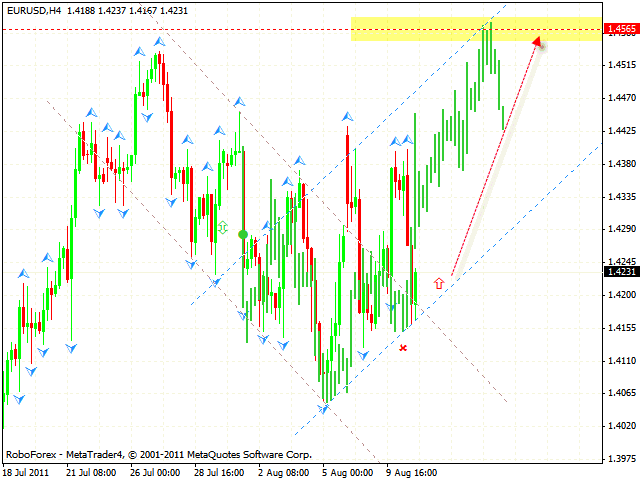Select the red 1.4565 price level label
Screen dimensions: 640x480
pos(621,29)
